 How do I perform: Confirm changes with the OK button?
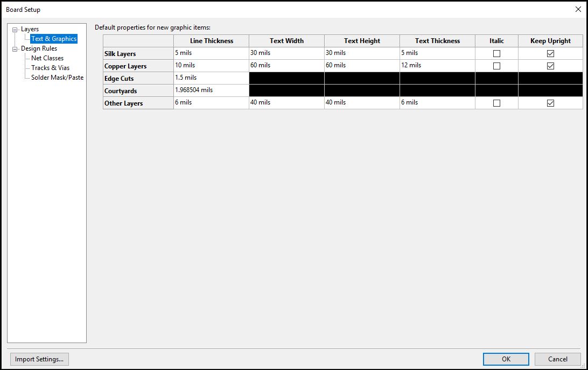(506, 359)
